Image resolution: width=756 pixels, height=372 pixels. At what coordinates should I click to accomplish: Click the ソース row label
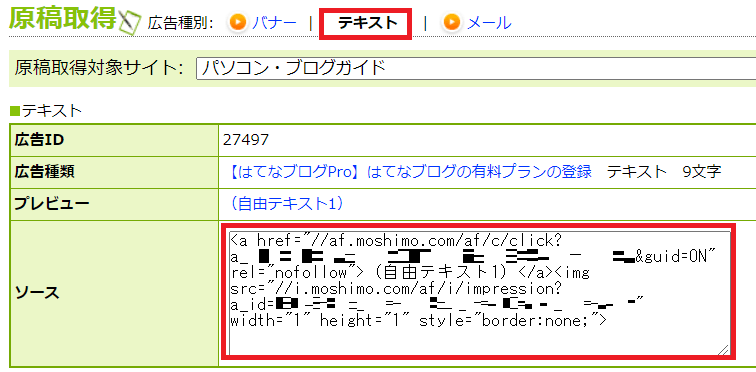37,293
